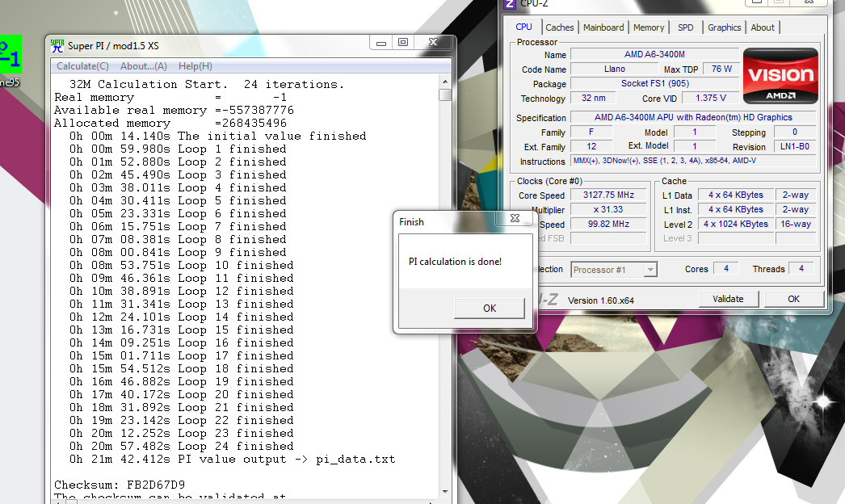Close the Finish dialog with X button
Screen dimensions: 845x504
(x=515, y=218)
